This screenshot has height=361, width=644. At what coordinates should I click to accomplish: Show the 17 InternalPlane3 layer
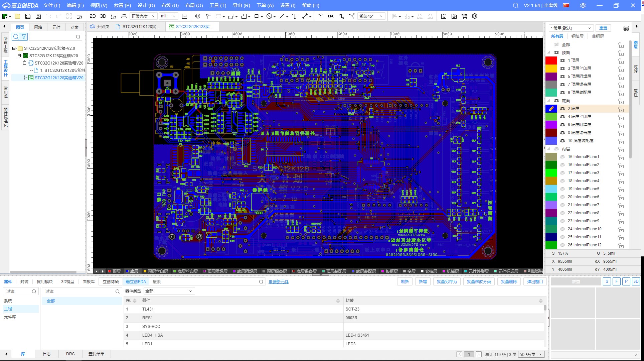click(562, 173)
